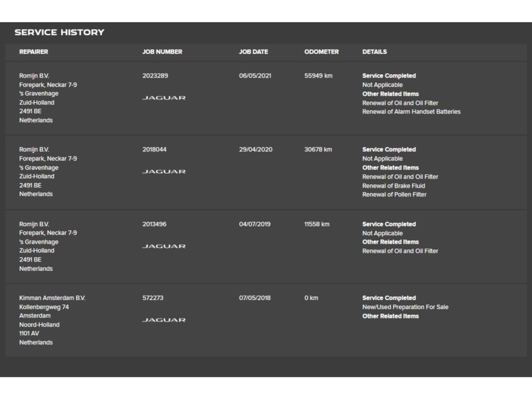Click the Jaguar logo under job 2013496
This screenshot has width=532, height=399.
coord(164,246)
